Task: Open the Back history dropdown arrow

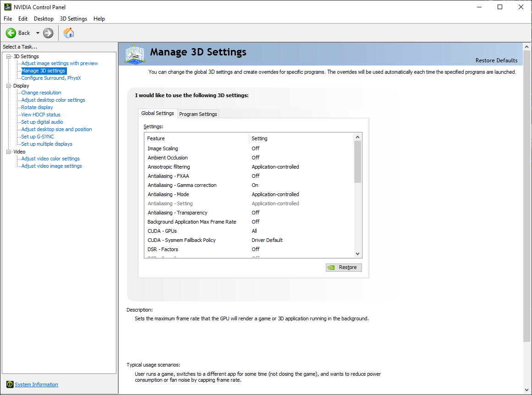Action: click(x=38, y=33)
